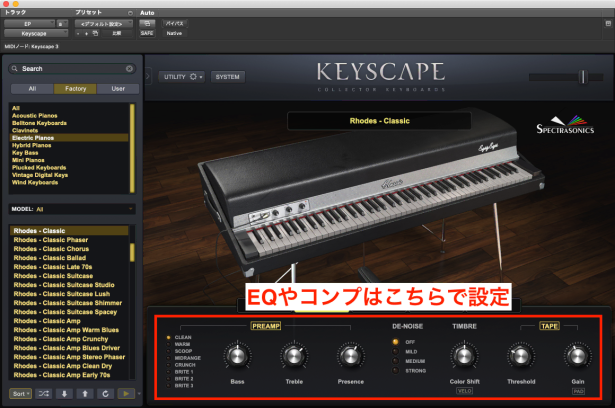Select the MIDRANGE preamp mode

tap(183, 358)
